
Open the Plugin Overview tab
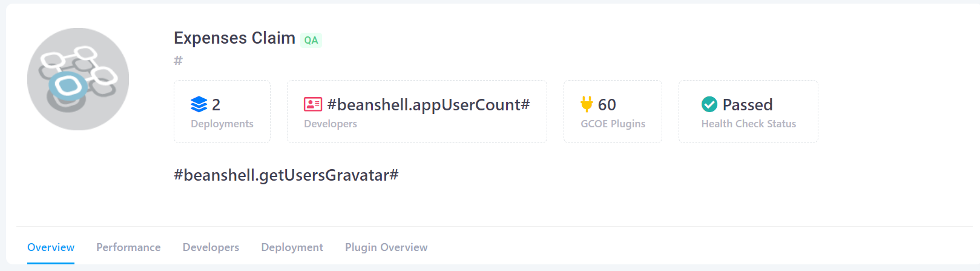[386, 247]
